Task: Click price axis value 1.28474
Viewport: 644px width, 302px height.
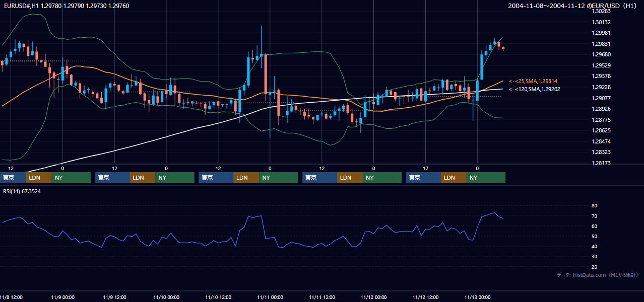Action: [601, 141]
